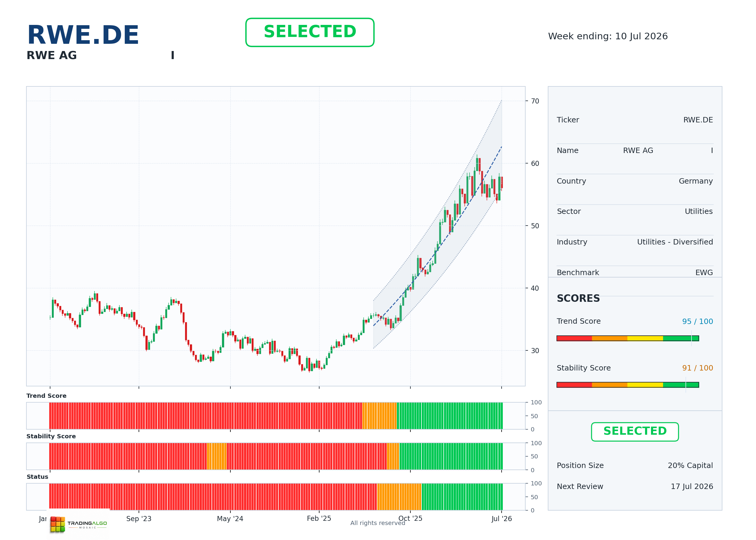Click the Name label in info panel
This screenshot has width=756, height=540.
point(568,150)
